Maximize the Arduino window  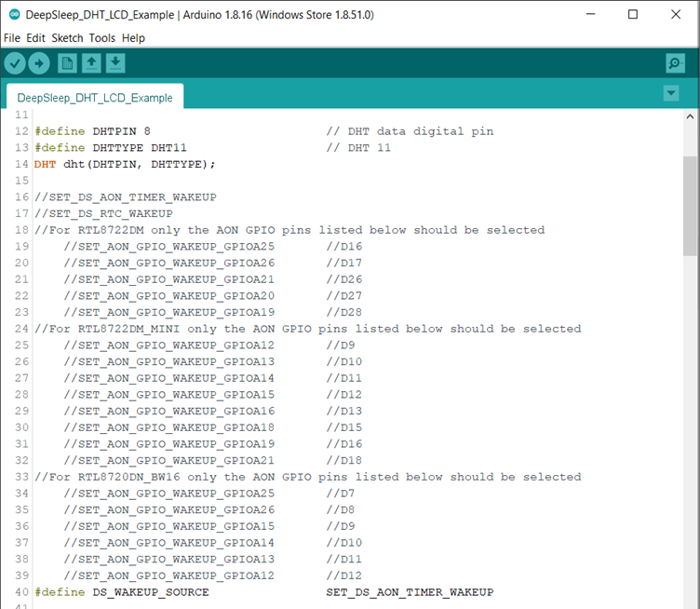coord(633,14)
